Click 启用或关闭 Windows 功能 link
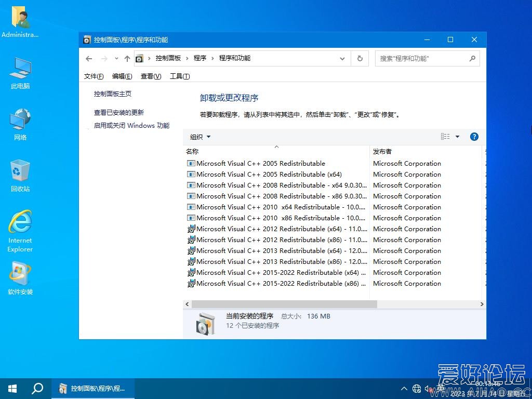 coord(131,125)
